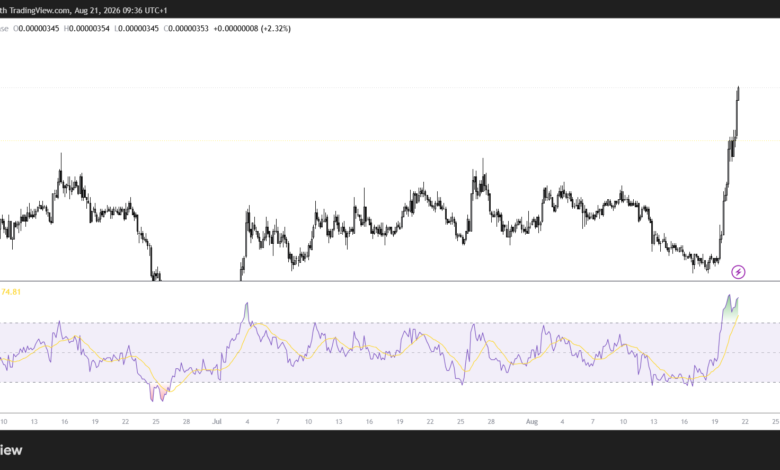Select the close value C0.00000353

coord(186,29)
